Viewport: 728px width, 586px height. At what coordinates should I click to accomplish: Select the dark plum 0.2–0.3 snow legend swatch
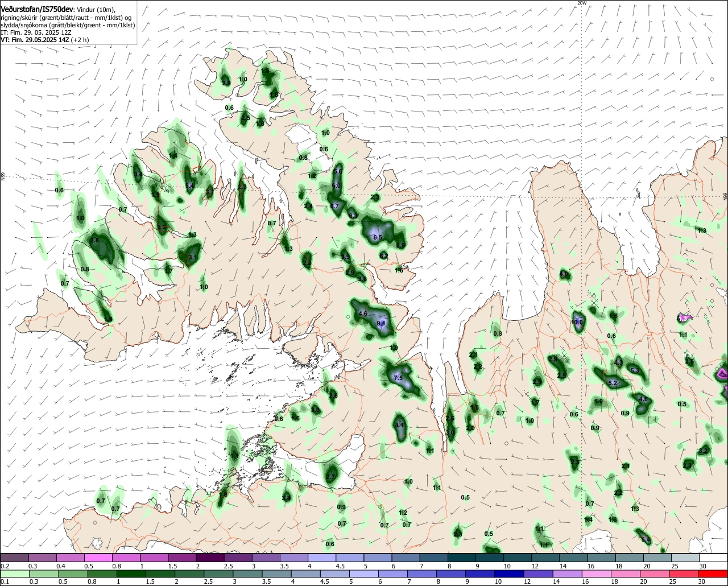pyautogui.click(x=14, y=558)
